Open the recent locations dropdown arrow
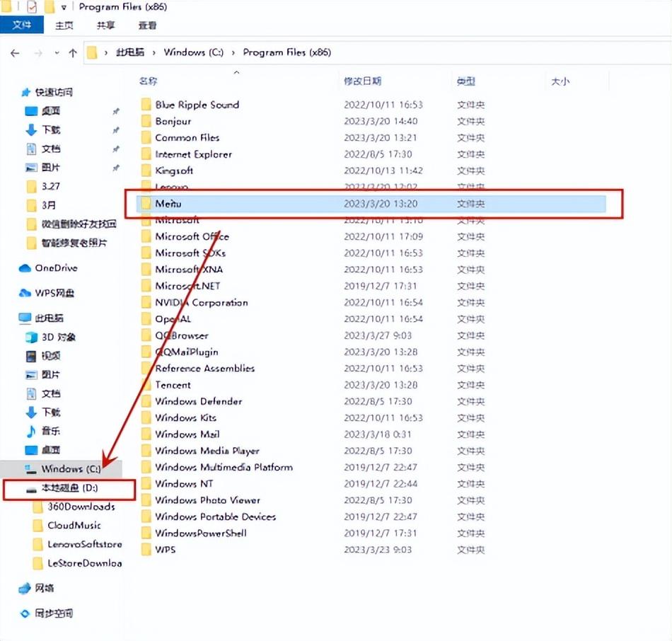 coord(57,53)
